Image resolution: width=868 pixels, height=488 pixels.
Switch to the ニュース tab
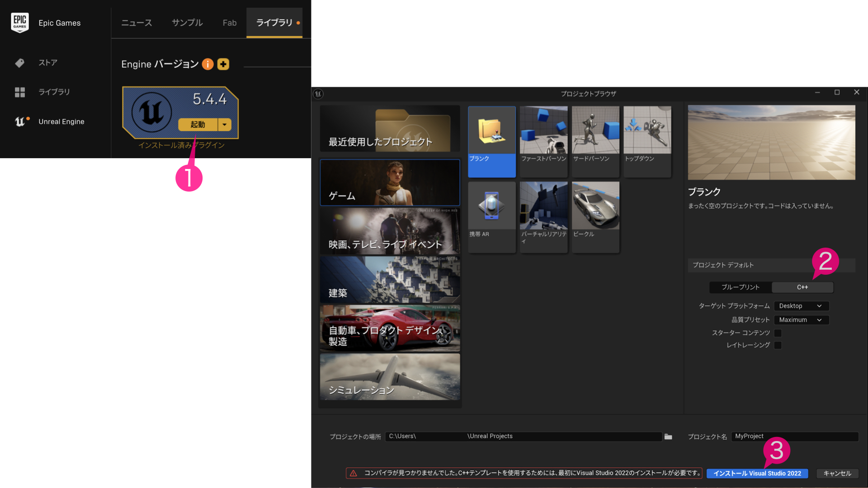[137, 23]
